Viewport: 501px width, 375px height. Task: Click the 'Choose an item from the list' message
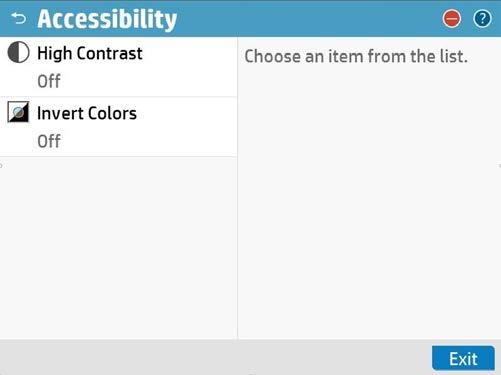coord(356,56)
